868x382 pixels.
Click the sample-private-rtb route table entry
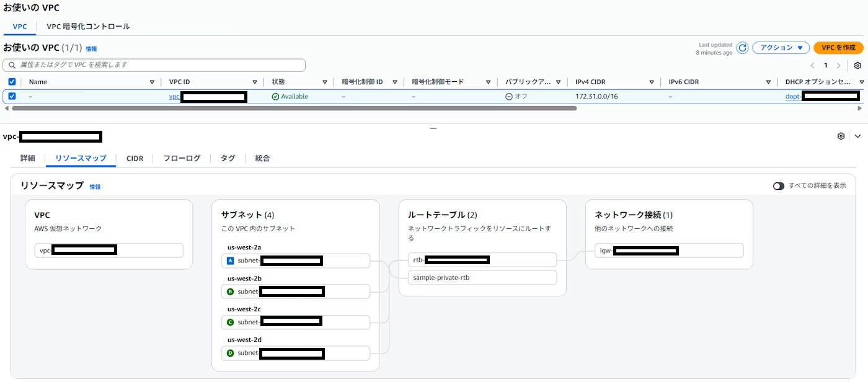click(440, 277)
